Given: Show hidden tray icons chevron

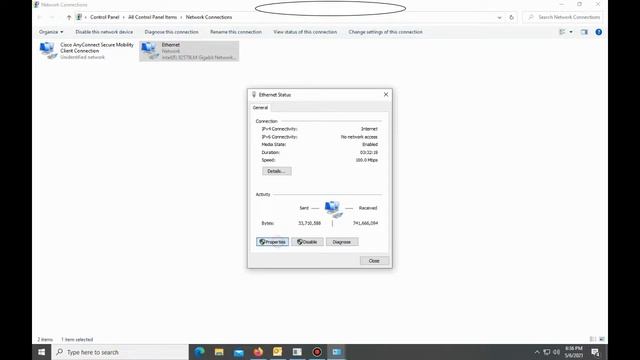Looking at the screenshot, I should tap(537, 352).
